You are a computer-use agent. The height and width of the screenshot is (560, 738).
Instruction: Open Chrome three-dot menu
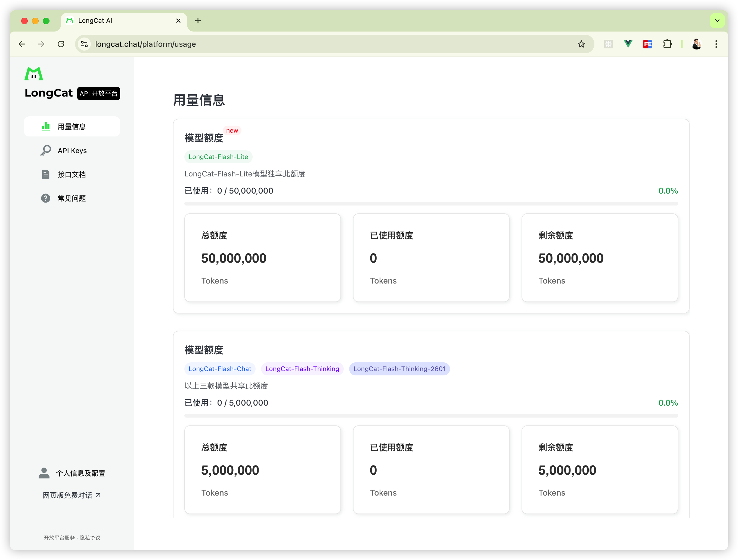(716, 44)
